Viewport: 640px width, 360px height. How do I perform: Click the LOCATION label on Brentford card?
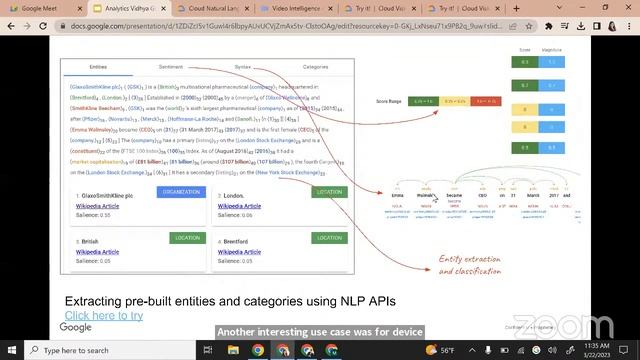click(329, 238)
